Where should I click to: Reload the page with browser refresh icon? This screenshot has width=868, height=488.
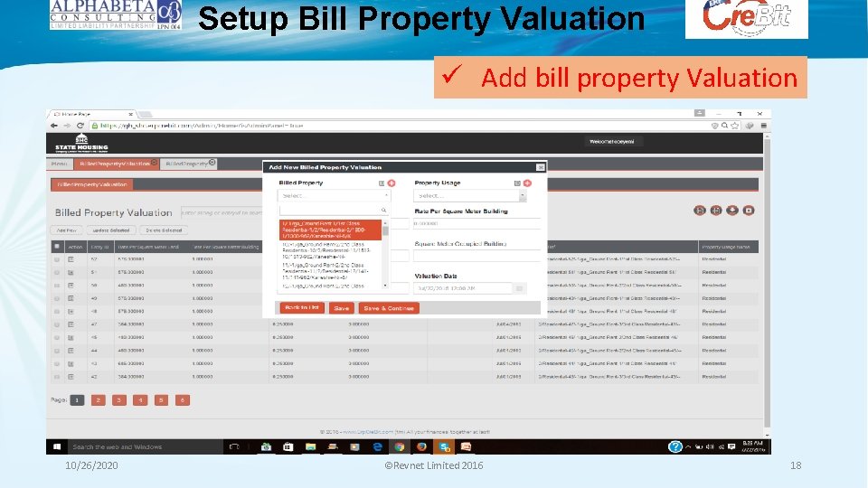tap(80, 126)
